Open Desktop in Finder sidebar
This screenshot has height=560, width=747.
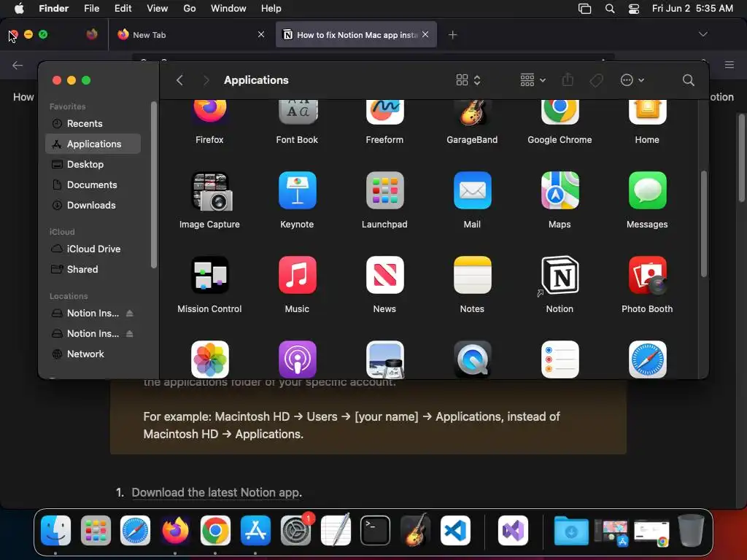[x=93, y=164]
